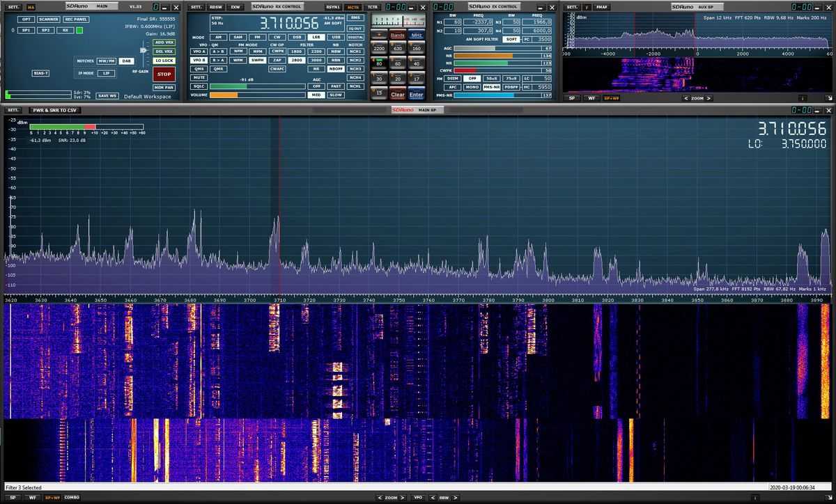This screenshot has height=504, width=836.
Task: Switch main spectrum to COMBO view
Action: pos(72,498)
